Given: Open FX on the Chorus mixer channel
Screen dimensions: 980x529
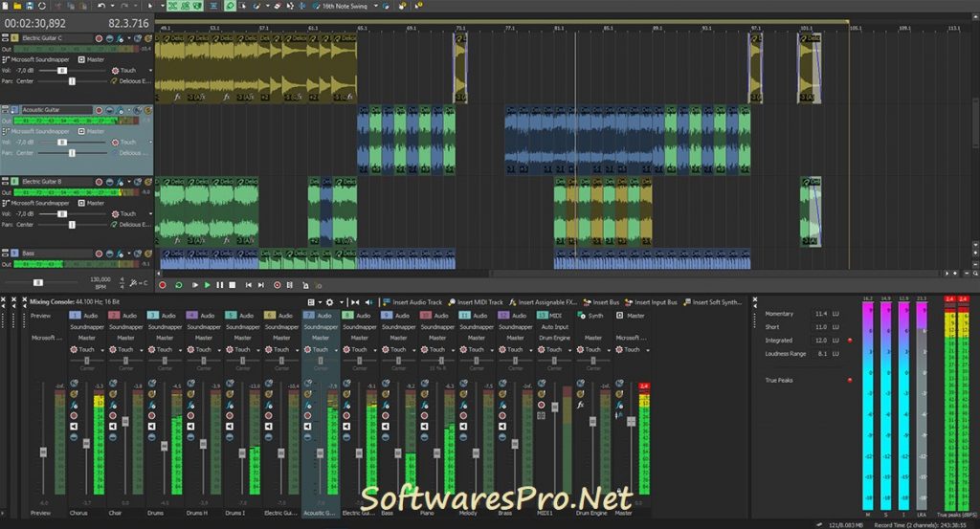Looking at the screenshot, I should [74, 406].
